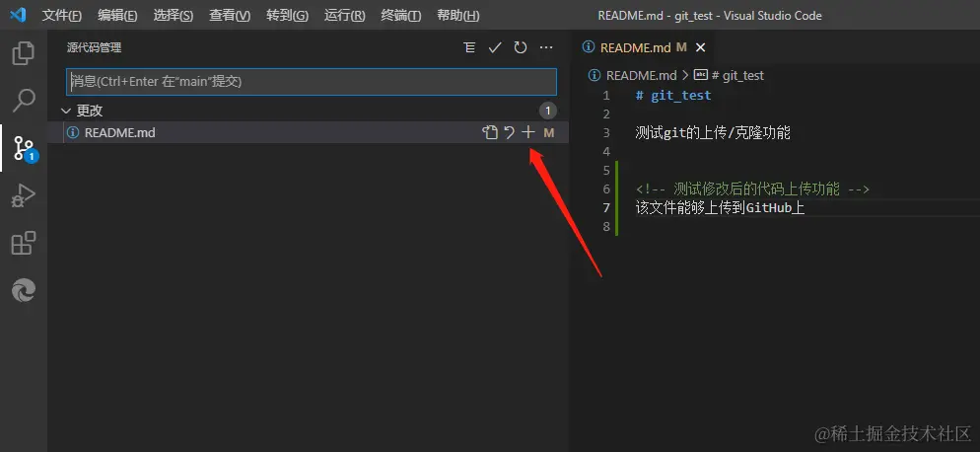
Task: Commit changes with the checkmark icon
Action: coord(495,47)
